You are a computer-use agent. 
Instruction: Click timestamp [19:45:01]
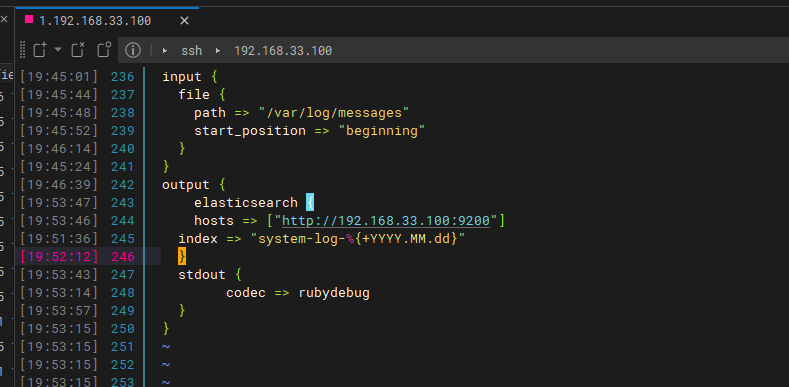tap(58, 77)
